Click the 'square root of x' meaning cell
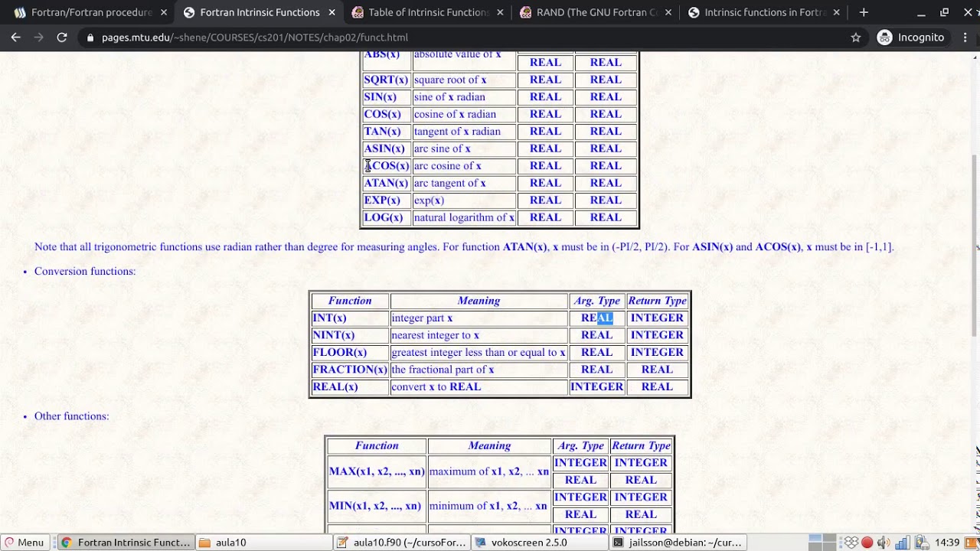The height and width of the screenshot is (551, 980). click(464, 80)
